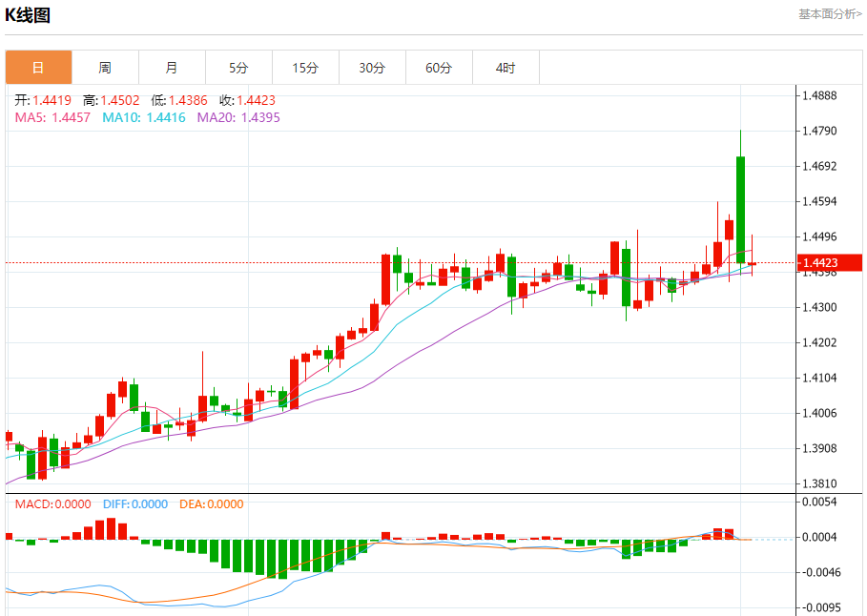Open the 15分 interval tab

pos(306,68)
